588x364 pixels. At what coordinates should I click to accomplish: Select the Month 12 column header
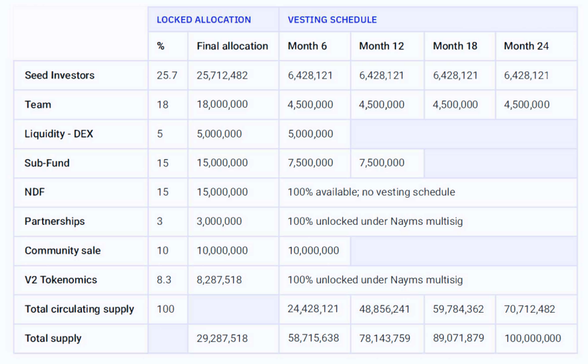382,46
